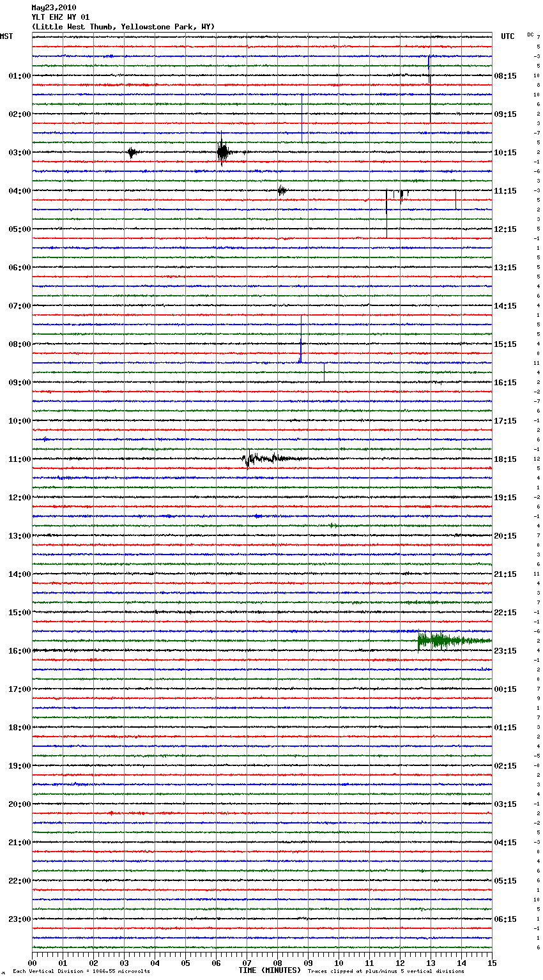Click the 05:00 MST time label
543x980 pixels.
pyautogui.click(x=20, y=229)
